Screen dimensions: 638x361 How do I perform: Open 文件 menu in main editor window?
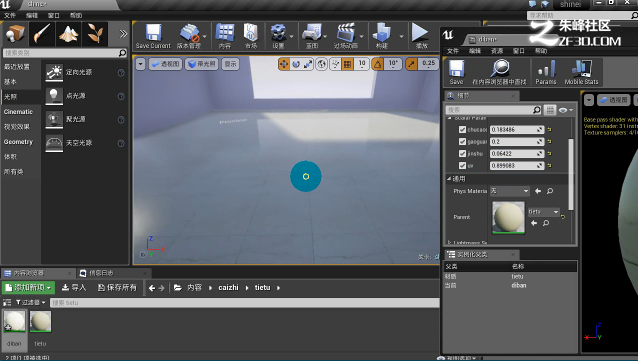click(10, 15)
